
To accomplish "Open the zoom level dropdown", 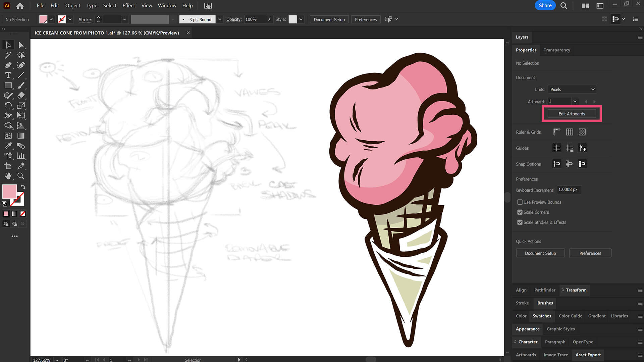I will point(57,360).
